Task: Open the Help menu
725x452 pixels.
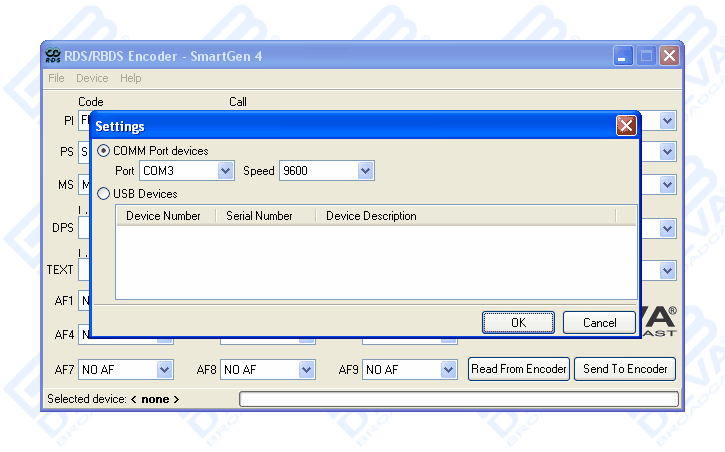Action: 131,78
